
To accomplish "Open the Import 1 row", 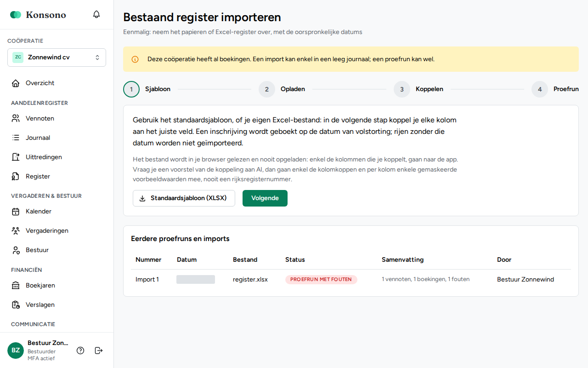I will pos(351,280).
